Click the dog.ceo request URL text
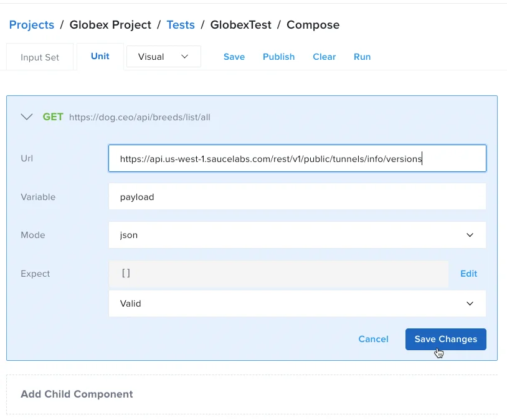507x420 pixels. click(140, 117)
